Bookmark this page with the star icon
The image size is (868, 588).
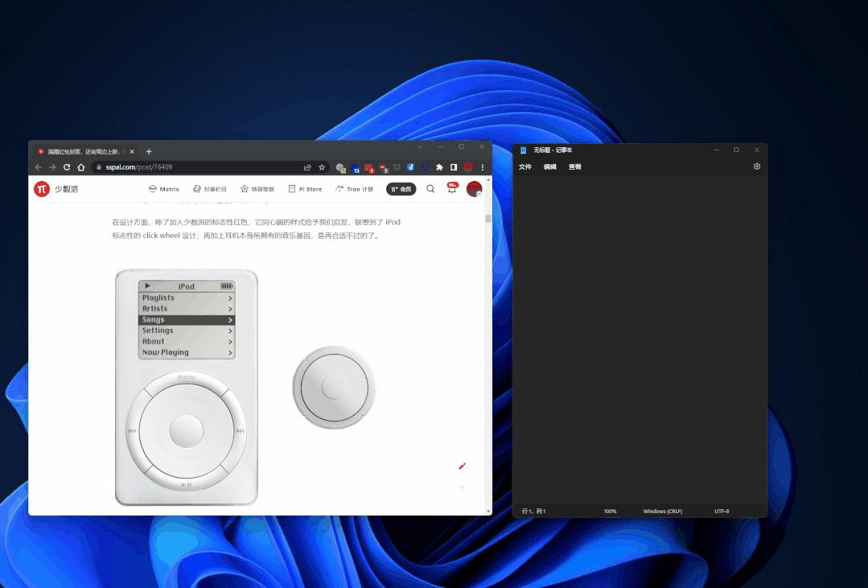(322, 167)
